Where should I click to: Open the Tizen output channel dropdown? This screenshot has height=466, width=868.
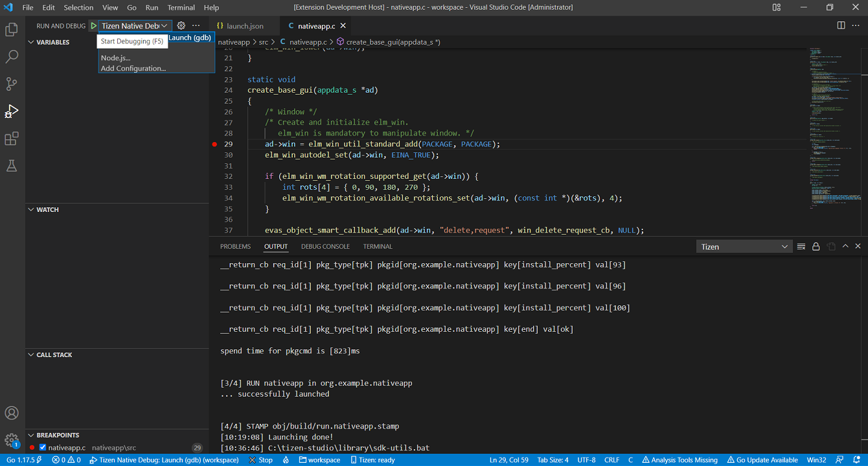coord(744,246)
